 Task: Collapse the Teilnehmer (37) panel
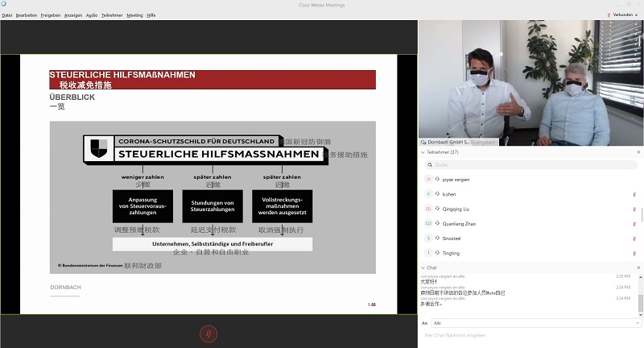[423, 152]
